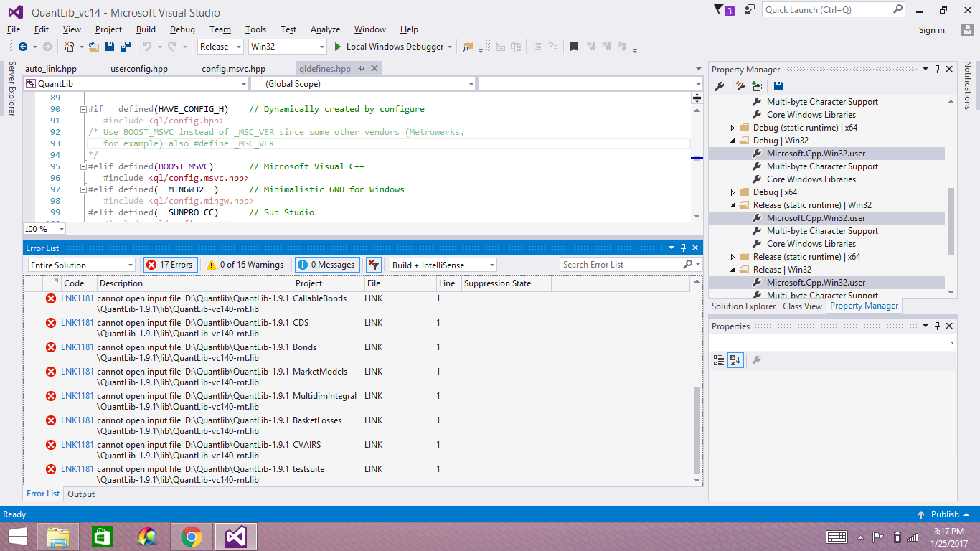Switch to the config.msvc.hpp tab
The image size is (980, 551).
click(x=233, y=69)
